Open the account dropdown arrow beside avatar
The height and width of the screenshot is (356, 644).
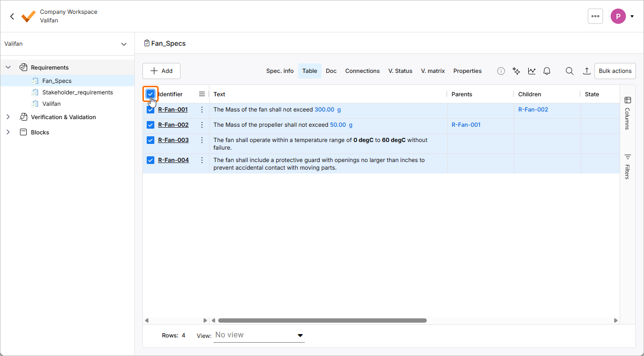point(632,16)
